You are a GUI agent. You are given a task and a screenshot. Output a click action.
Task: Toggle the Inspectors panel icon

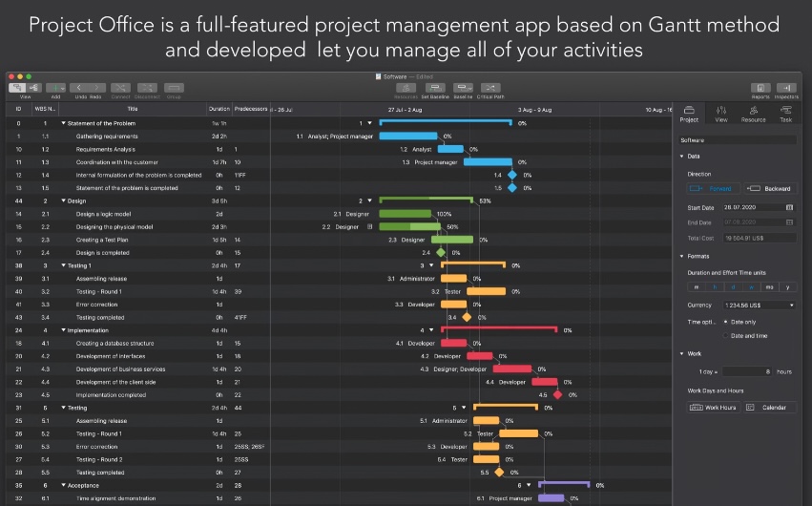pyautogui.click(x=786, y=88)
